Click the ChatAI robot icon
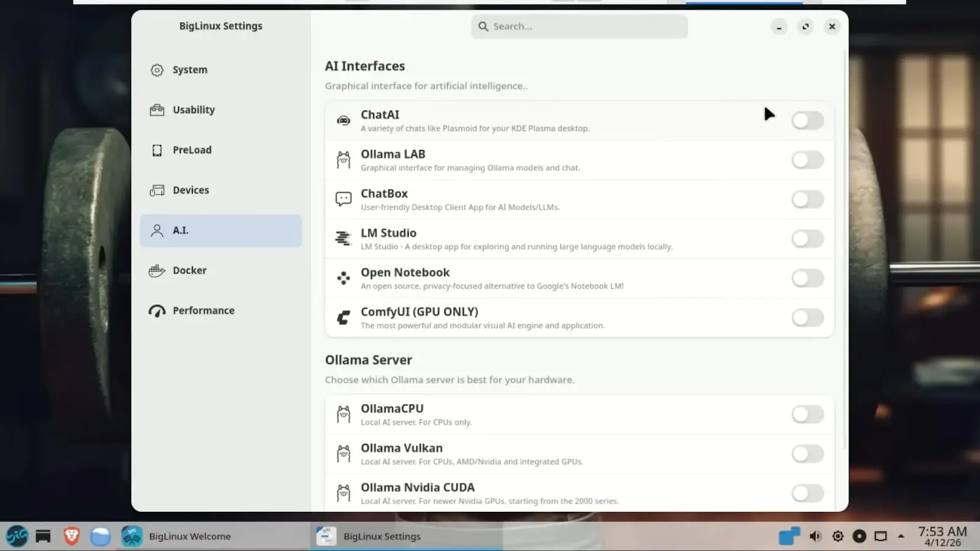980x551 pixels. coord(344,121)
